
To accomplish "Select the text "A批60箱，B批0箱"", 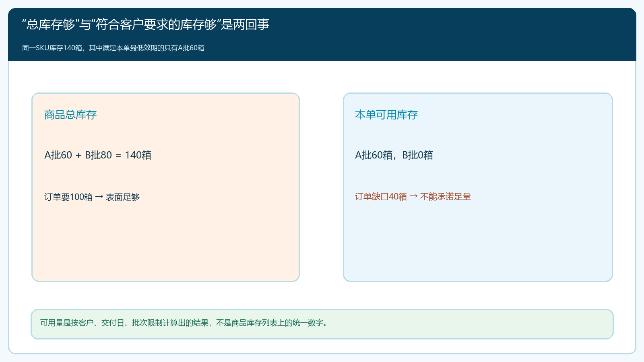I will click(x=394, y=155).
